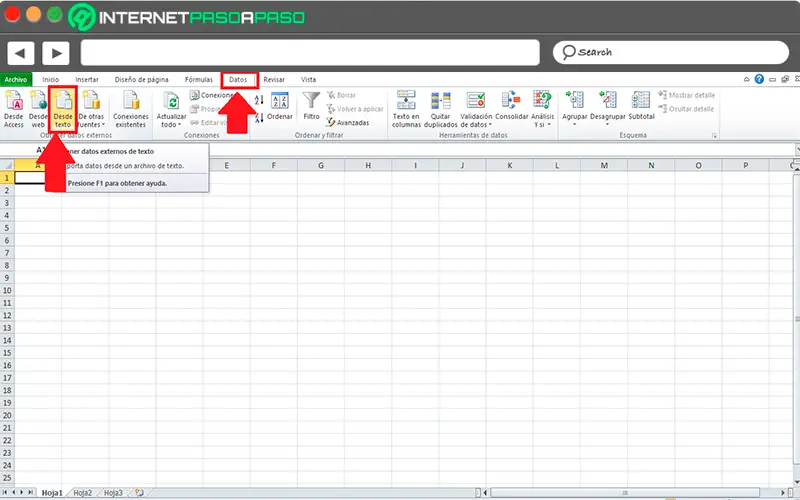The image size is (800, 500).
Task: Switch to the Vista tab
Action: pos(308,80)
